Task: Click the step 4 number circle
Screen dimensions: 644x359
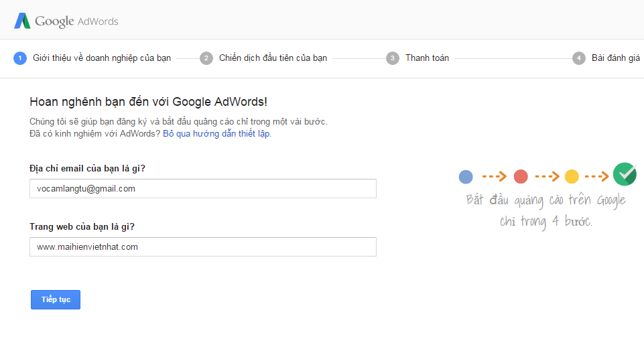Action: (x=579, y=58)
